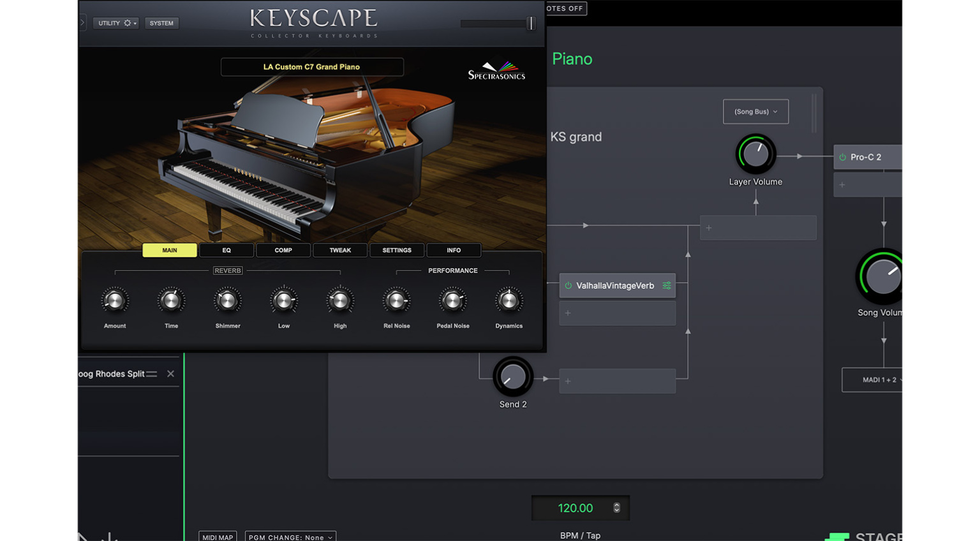Open the SYSTEM panel in Keyscape

161,22
